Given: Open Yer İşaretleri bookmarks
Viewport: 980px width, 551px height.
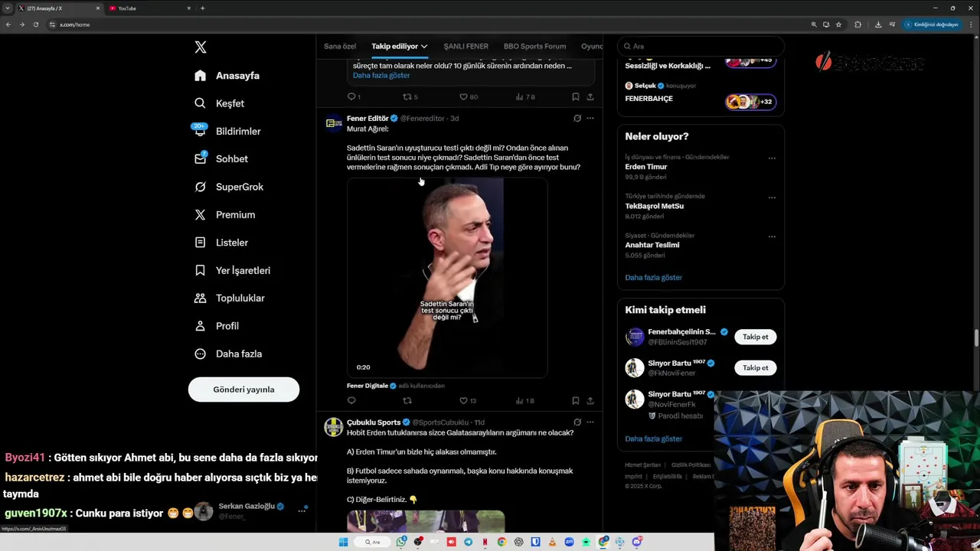Looking at the screenshot, I should [x=233, y=270].
